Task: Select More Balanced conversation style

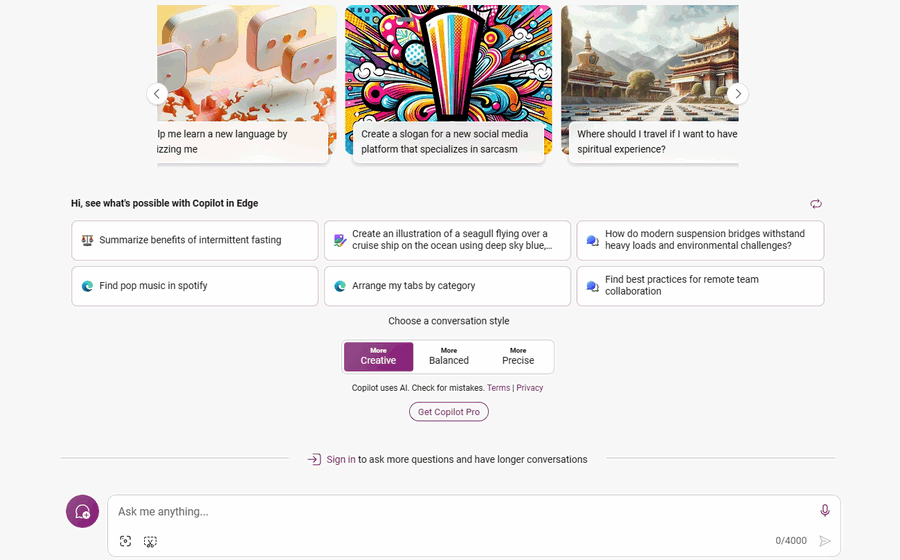Action: (x=449, y=356)
